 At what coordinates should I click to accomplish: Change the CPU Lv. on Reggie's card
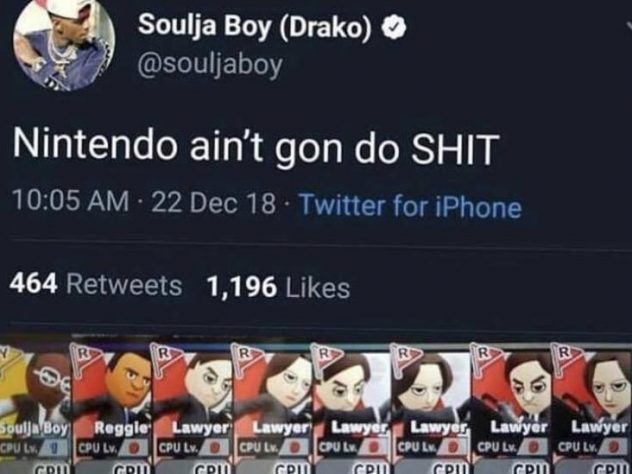tap(113, 448)
